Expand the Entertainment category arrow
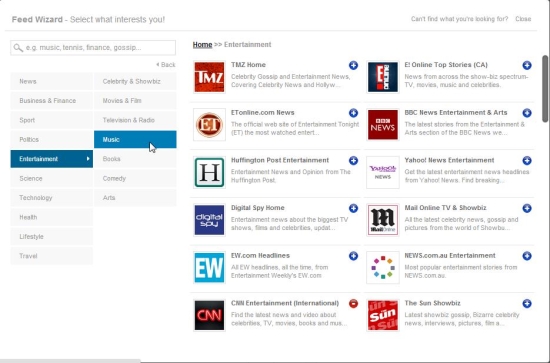This screenshot has height=363, width=550. pos(88,159)
